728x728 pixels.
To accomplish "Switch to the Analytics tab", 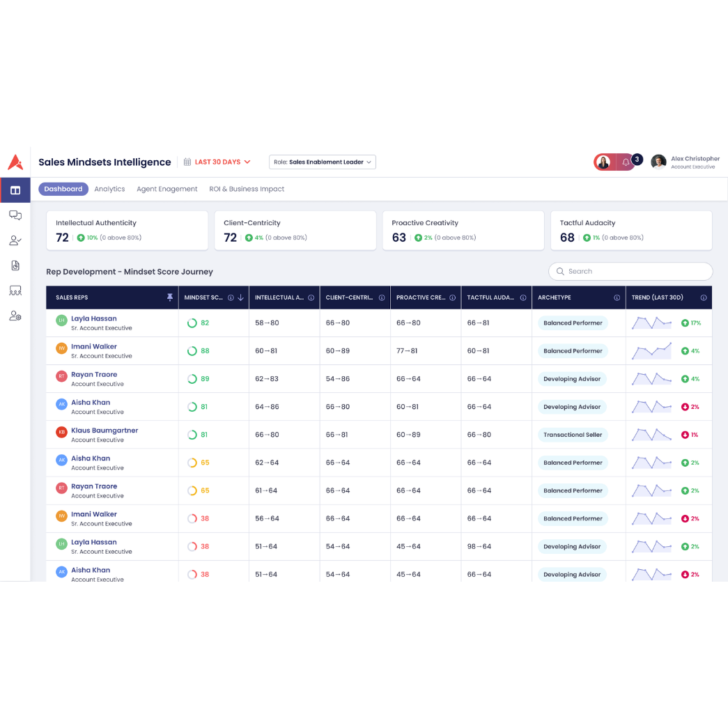I will tap(109, 189).
